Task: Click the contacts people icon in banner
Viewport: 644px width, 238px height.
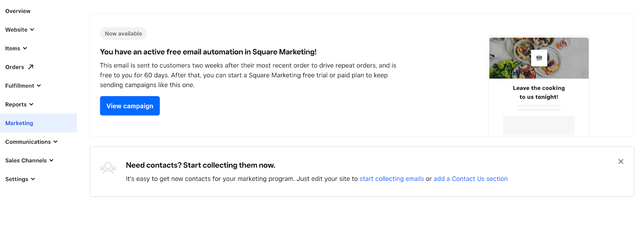Action: (108, 168)
